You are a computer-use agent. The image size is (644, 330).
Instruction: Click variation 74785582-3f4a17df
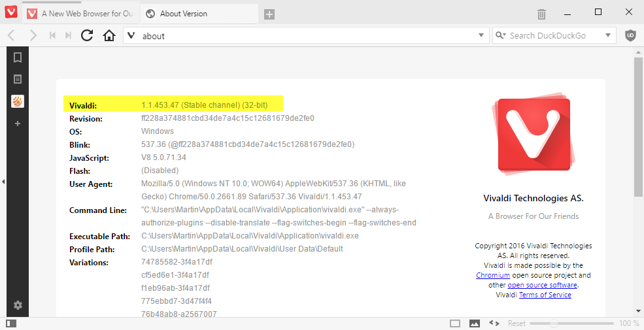coord(177,262)
